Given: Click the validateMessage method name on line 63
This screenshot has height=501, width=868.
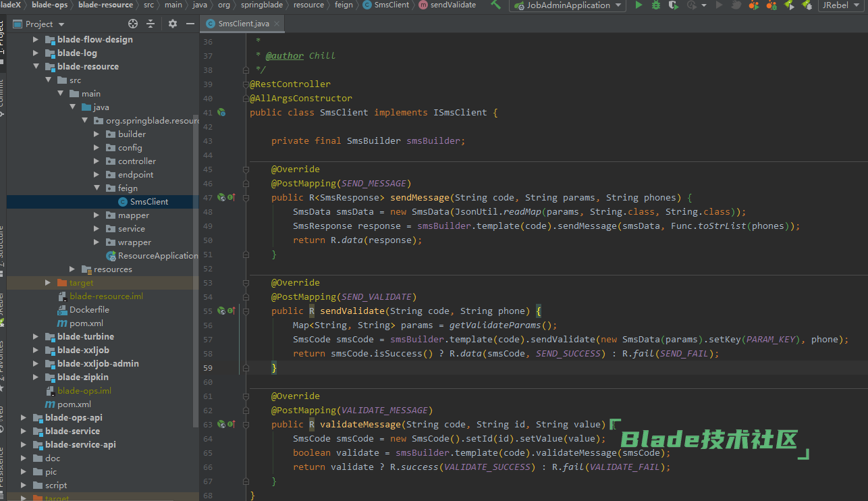Looking at the screenshot, I should (x=360, y=425).
